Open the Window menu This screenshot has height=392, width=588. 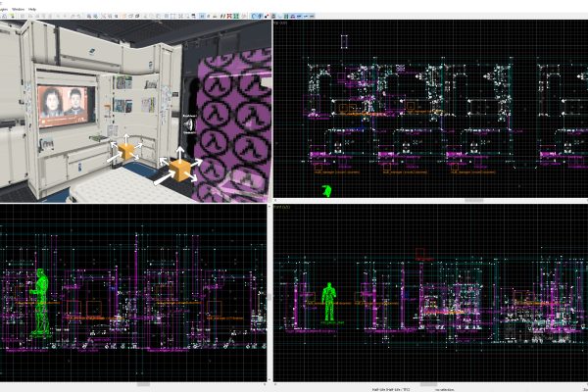[x=18, y=9]
